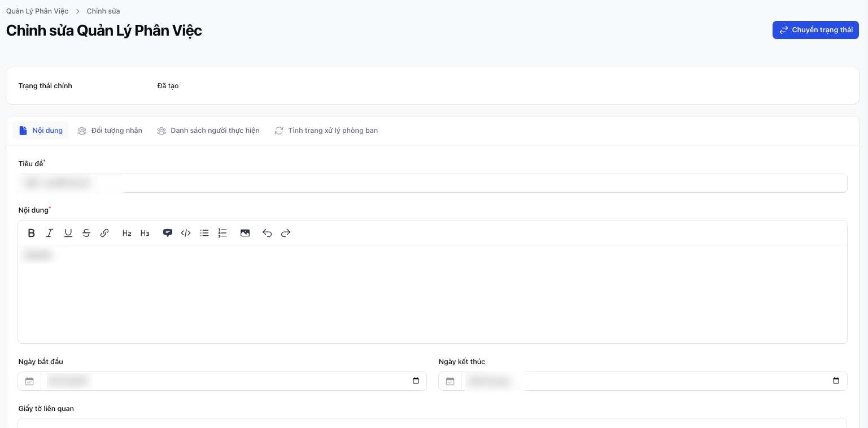868x428 pixels.
Task: Apply strikethrough text formatting
Action: pos(86,233)
